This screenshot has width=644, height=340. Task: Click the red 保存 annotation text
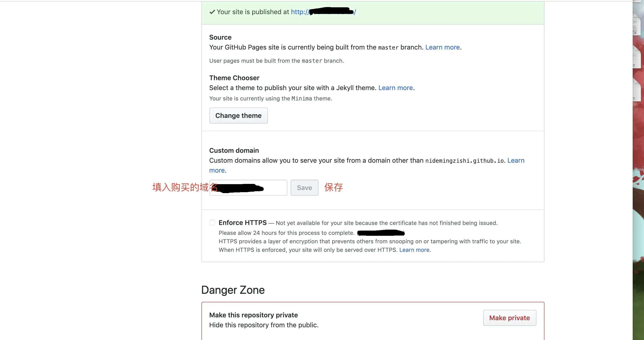[x=334, y=187]
